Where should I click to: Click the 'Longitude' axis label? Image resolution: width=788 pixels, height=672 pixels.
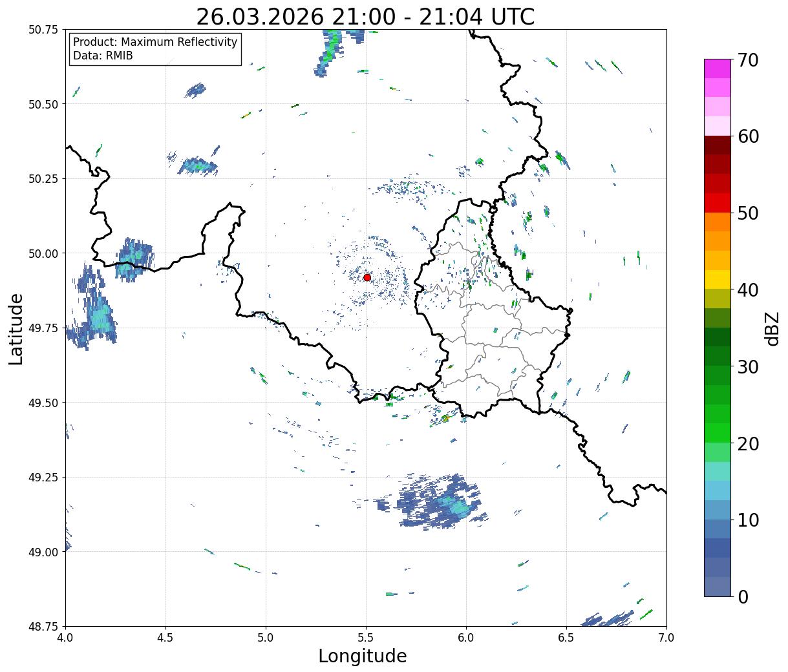363,656
